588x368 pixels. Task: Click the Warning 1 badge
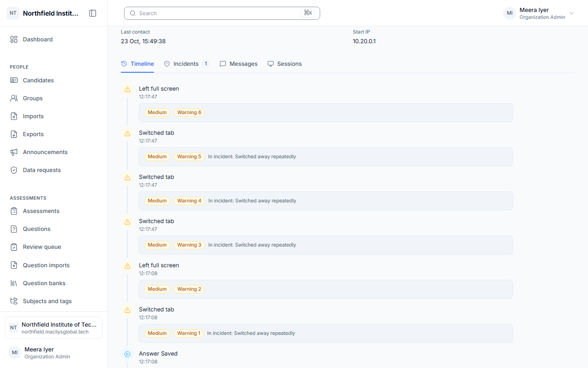tap(189, 333)
